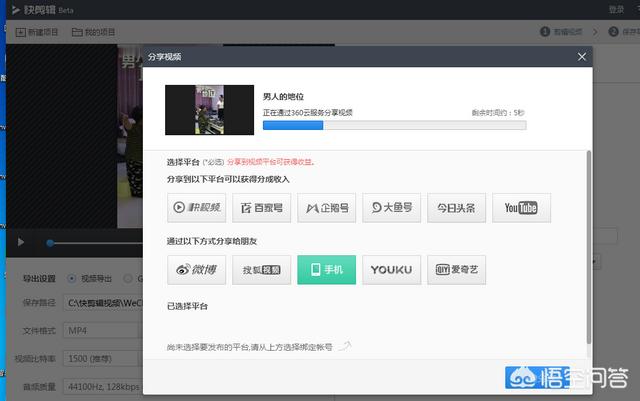640x401 pixels.
Task: Choose 今日头条 as sharing platform
Action: 456,208
